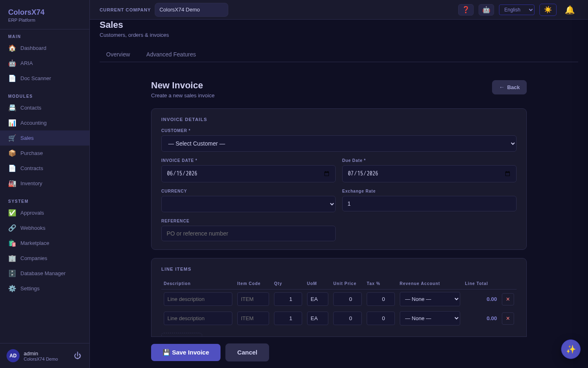Click second row UoM field
Screen dimensions: 588x368
[318, 319]
